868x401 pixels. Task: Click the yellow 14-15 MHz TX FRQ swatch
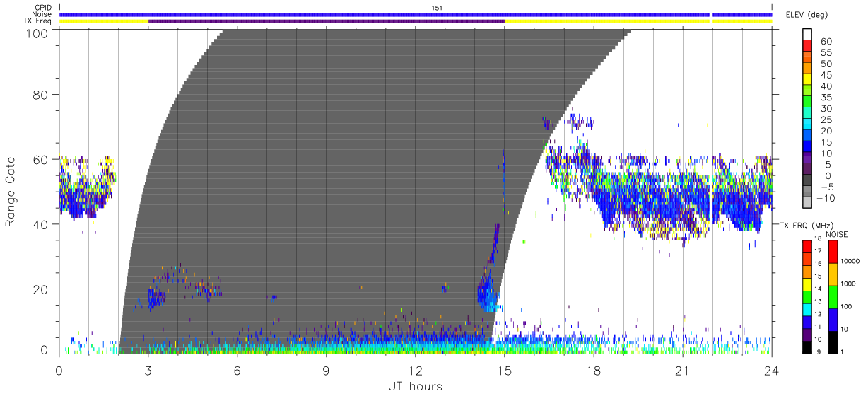tap(807, 284)
